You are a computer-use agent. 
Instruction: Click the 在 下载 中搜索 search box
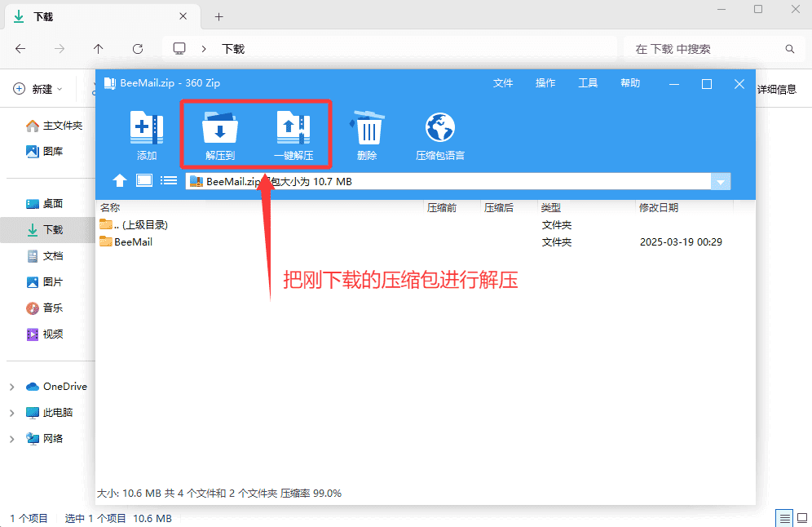[713, 49]
